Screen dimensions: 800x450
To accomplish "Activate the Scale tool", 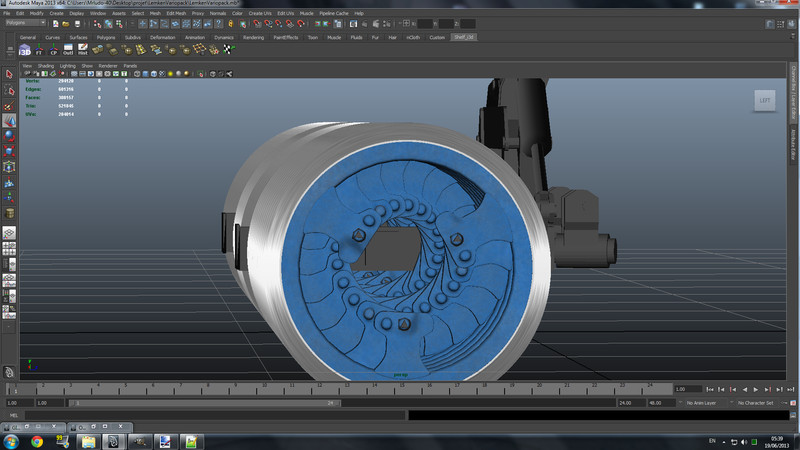I will pos(9,152).
